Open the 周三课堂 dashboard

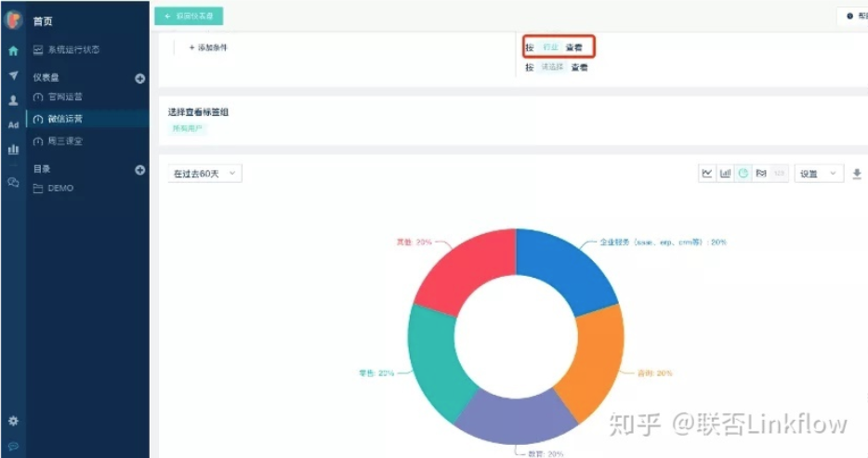point(58,141)
